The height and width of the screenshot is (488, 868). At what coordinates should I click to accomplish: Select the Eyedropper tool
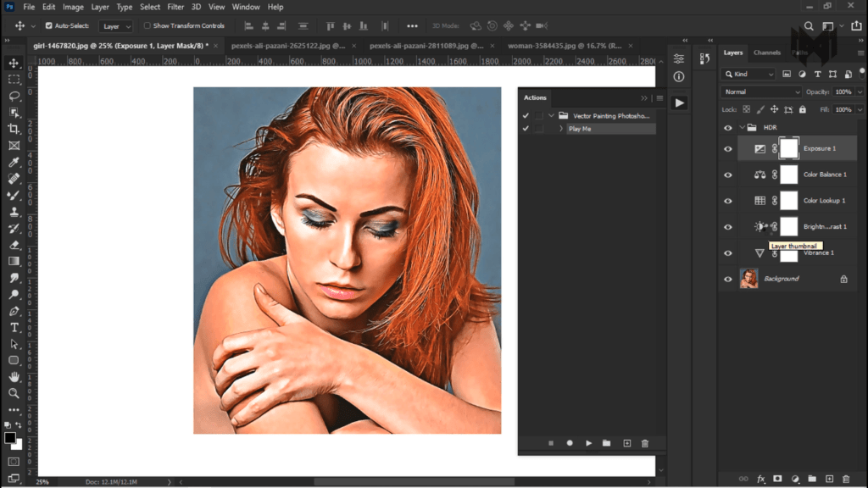pyautogui.click(x=14, y=162)
